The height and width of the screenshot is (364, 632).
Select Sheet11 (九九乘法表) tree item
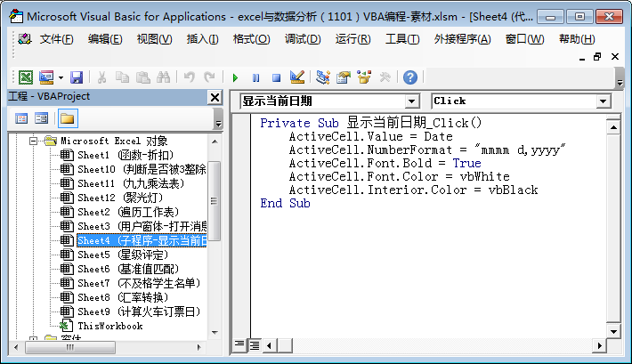(131, 184)
